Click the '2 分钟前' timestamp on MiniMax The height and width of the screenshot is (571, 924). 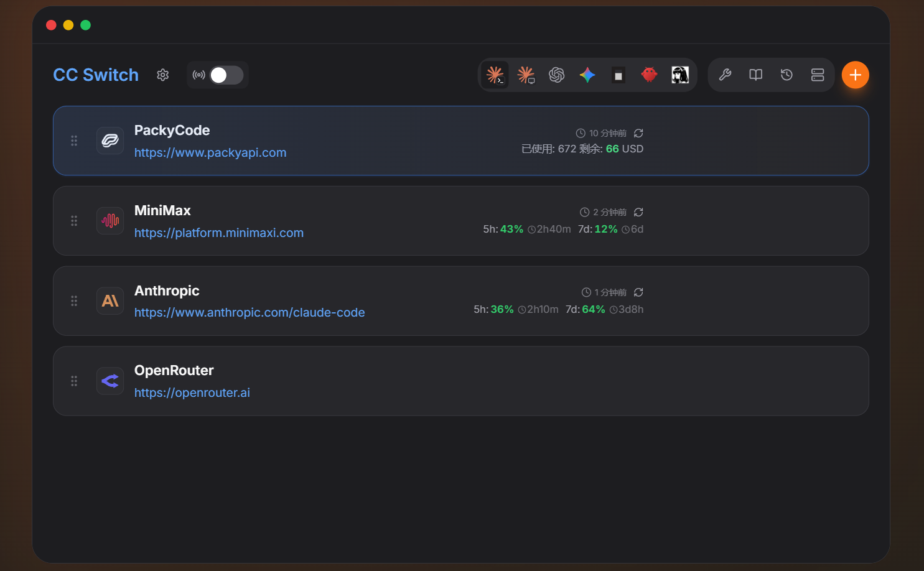pos(610,212)
